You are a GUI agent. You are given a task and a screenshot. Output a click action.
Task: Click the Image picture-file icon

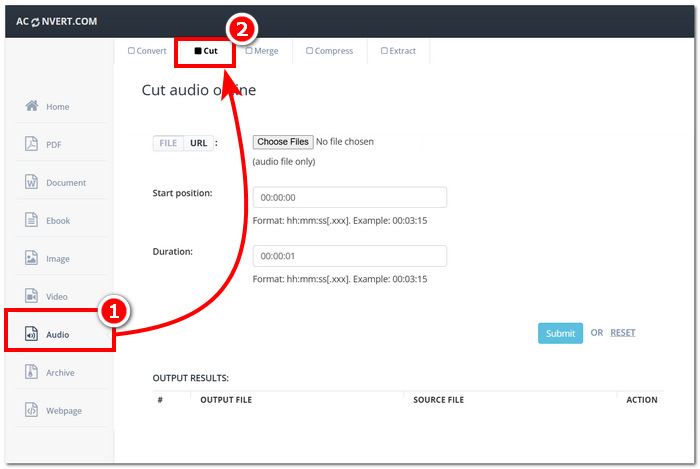tap(31, 257)
